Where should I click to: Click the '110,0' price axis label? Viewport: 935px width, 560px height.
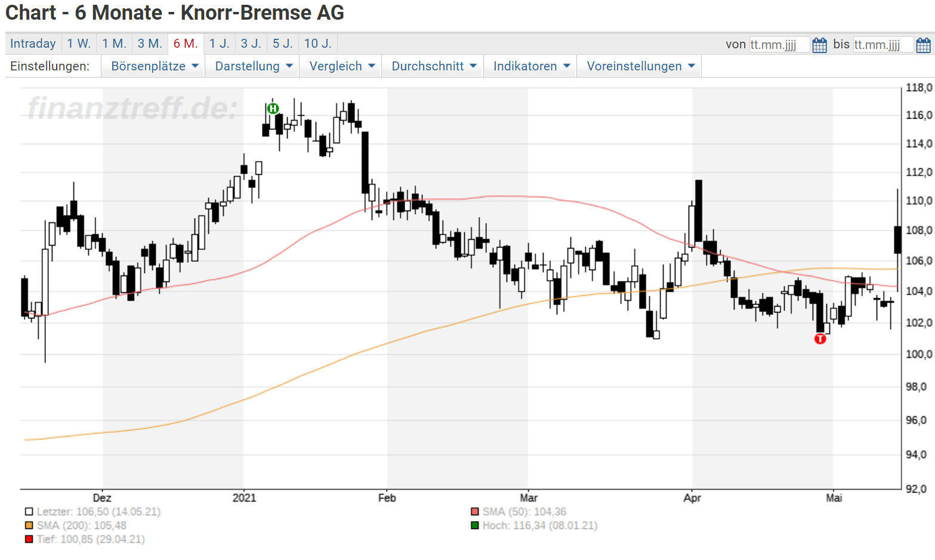(x=919, y=201)
